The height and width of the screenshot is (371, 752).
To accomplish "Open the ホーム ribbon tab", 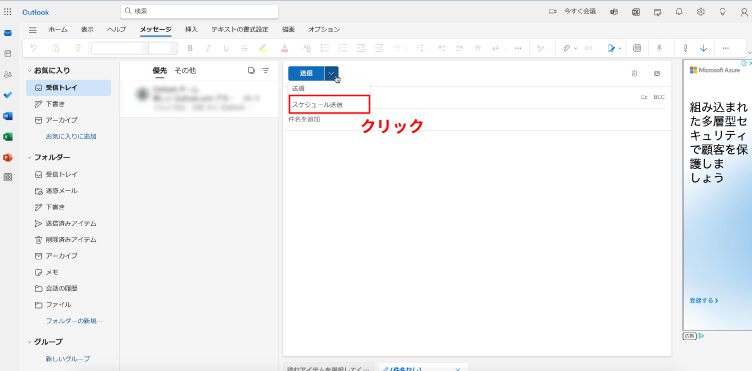I will [58, 30].
